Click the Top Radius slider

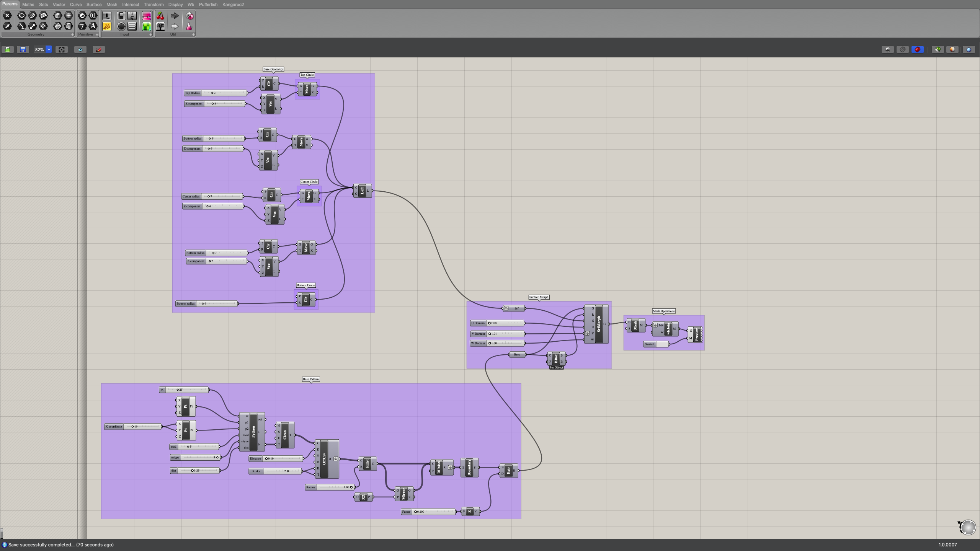click(216, 93)
